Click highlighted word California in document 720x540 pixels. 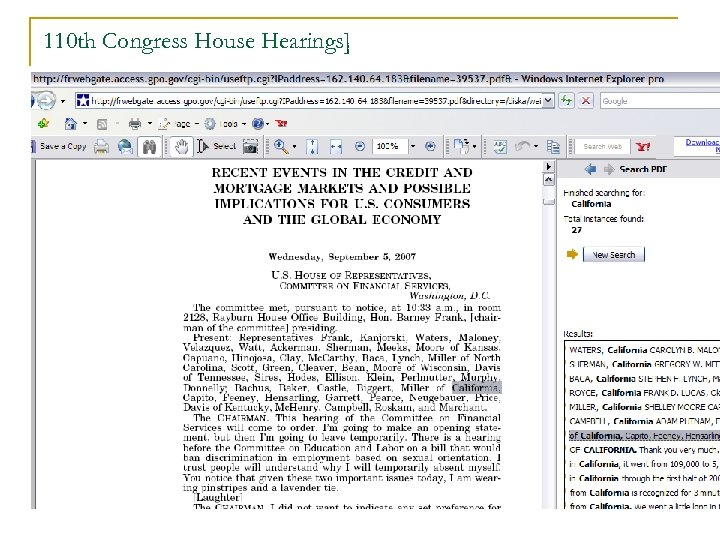coord(476,388)
